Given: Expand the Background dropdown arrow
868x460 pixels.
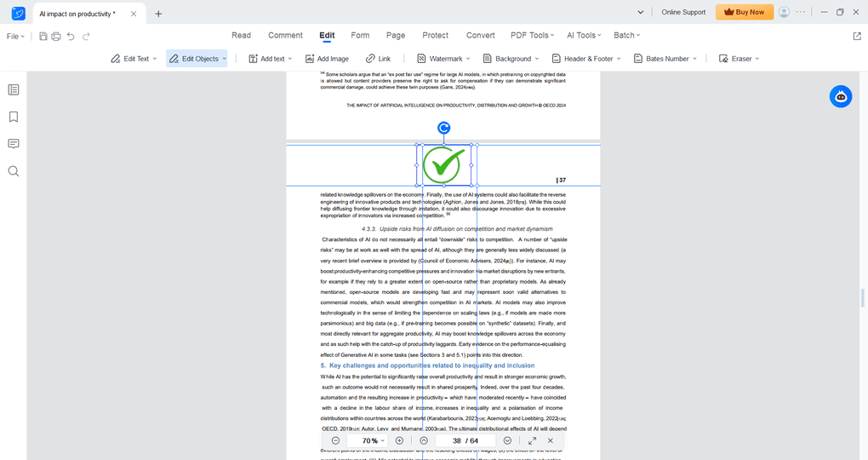Looking at the screenshot, I should [537, 59].
